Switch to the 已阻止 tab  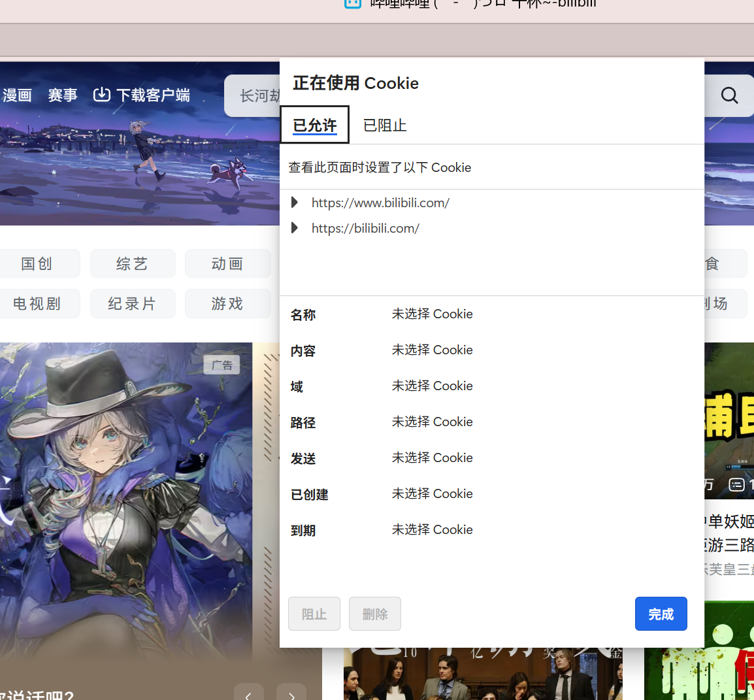tap(385, 125)
